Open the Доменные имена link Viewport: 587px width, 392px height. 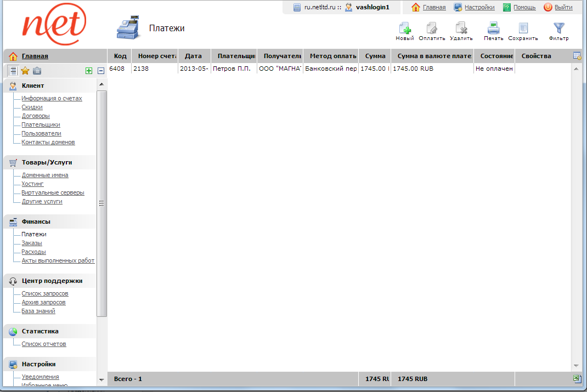click(45, 175)
